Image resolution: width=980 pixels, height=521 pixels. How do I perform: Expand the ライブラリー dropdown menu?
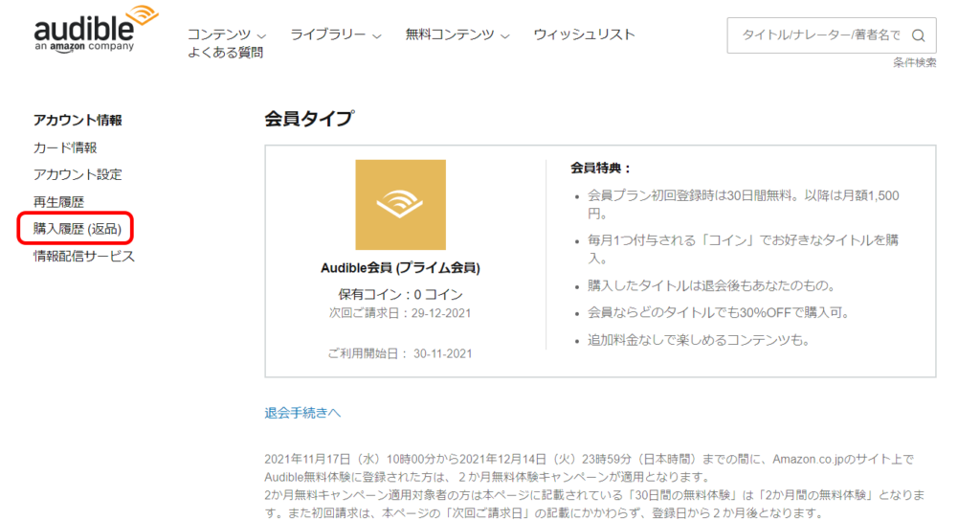336,35
